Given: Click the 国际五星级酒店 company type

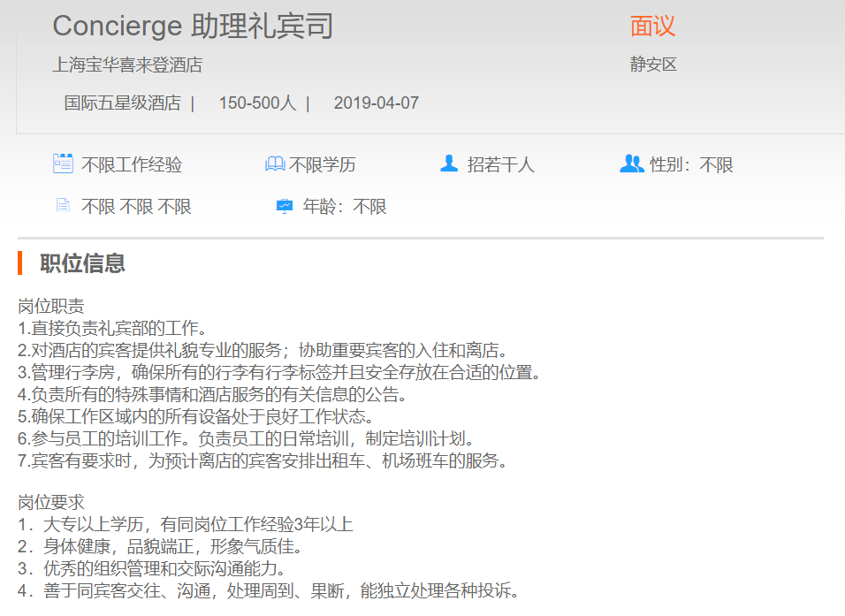Looking at the screenshot, I should pos(122,103).
